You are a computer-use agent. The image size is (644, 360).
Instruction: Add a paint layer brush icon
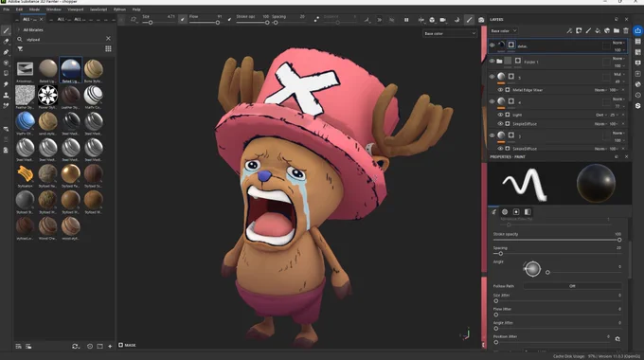(x=588, y=31)
